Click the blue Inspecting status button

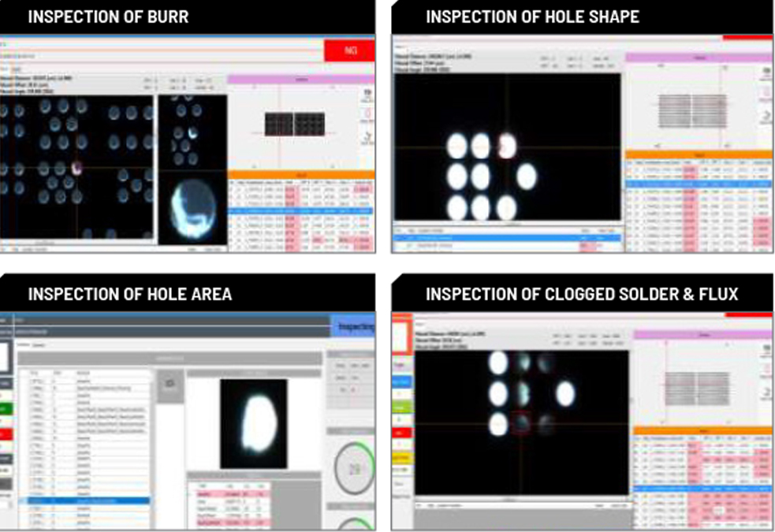click(x=356, y=326)
